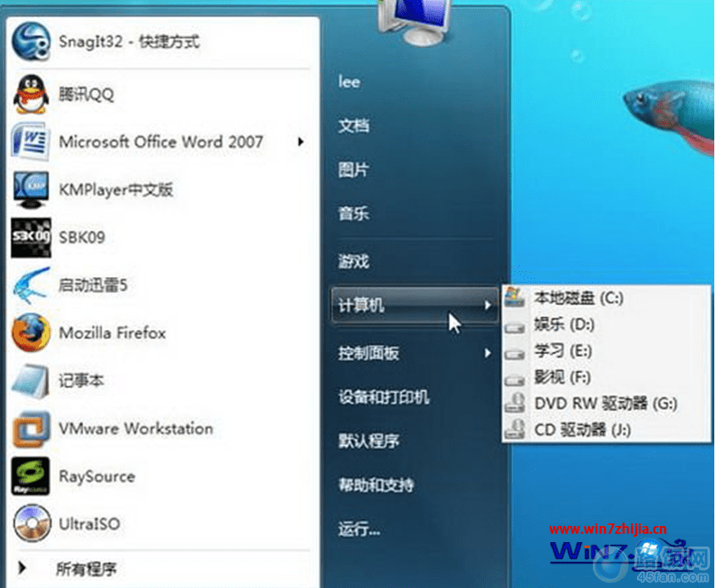Open the Mozilla Firefox icon
The width and height of the screenshot is (716, 588).
coord(31,333)
